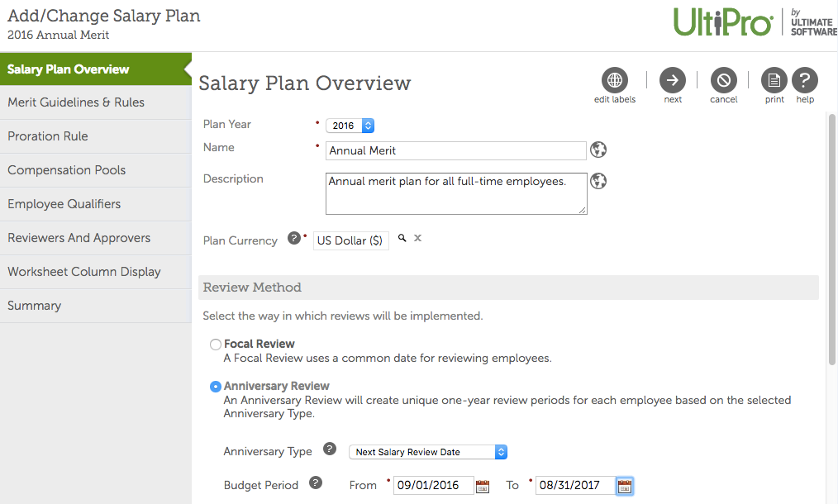This screenshot has height=504, width=838.
Task: Open calendar picker for Budget Period To date
Action: click(x=625, y=486)
